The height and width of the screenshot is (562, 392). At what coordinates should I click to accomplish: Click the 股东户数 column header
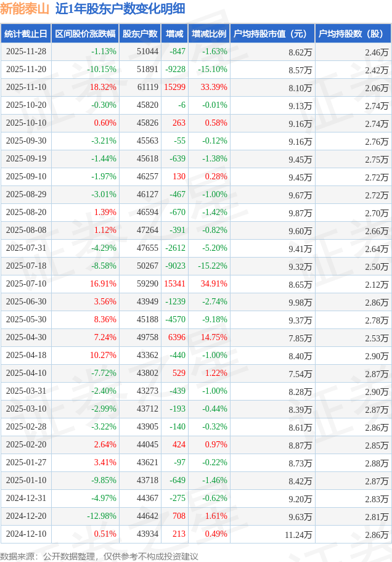[139, 34]
